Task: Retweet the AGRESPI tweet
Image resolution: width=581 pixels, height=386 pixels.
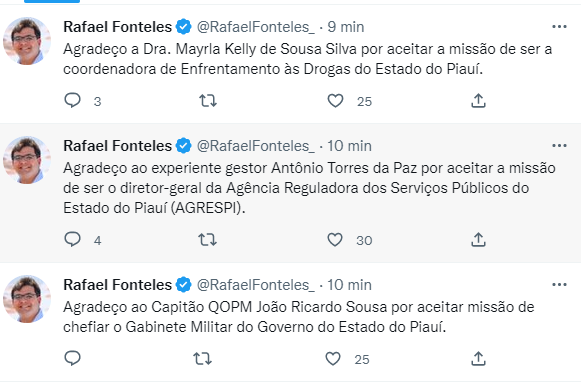Action: tap(208, 240)
